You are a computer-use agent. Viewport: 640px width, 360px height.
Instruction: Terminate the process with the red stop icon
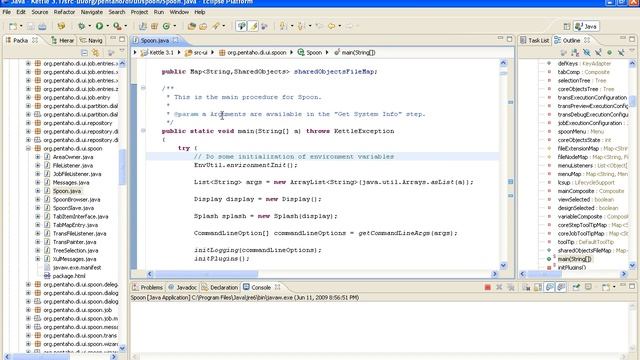pyautogui.click(x=487, y=288)
